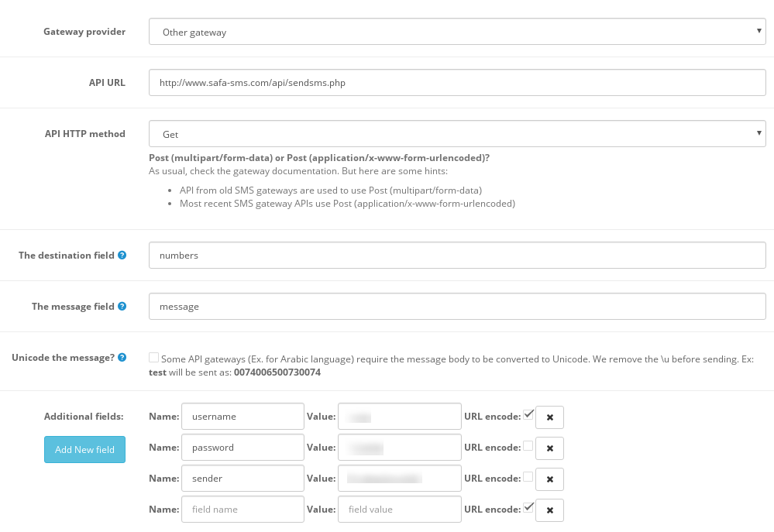
Task: Edit the API URL text box
Action: click(457, 83)
